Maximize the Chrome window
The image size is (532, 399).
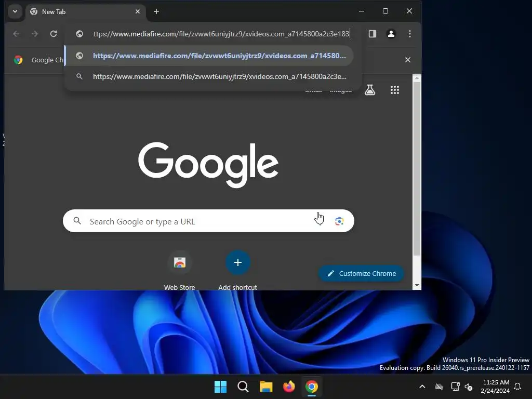click(385, 11)
